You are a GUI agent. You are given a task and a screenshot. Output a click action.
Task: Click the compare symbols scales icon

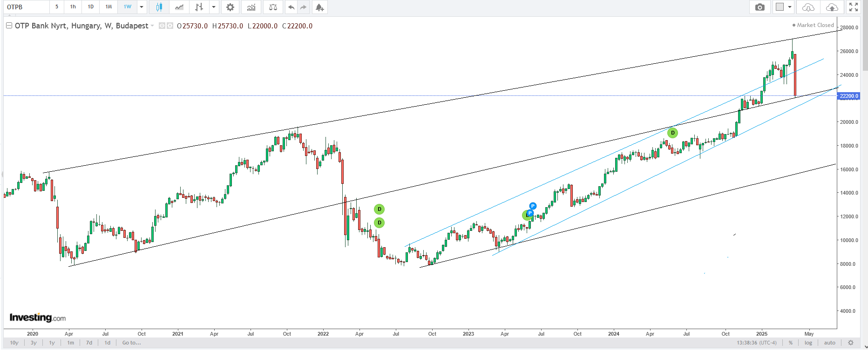pos(273,7)
